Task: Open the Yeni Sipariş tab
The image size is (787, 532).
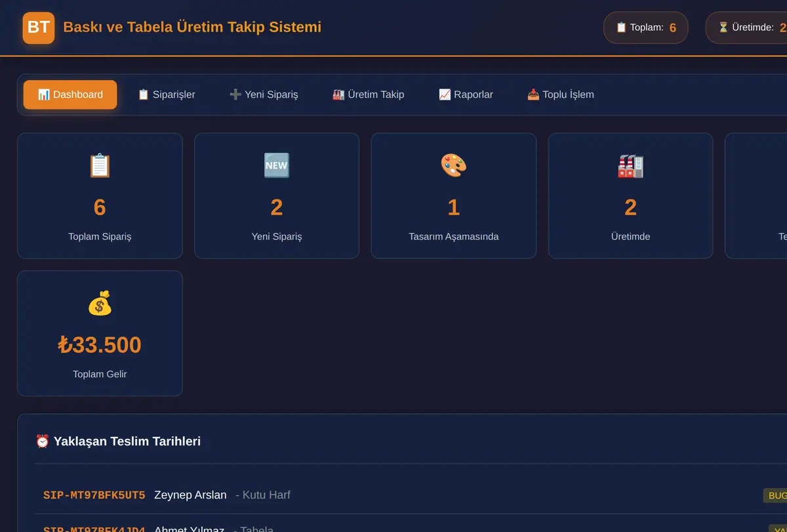Action: click(x=264, y=94)
